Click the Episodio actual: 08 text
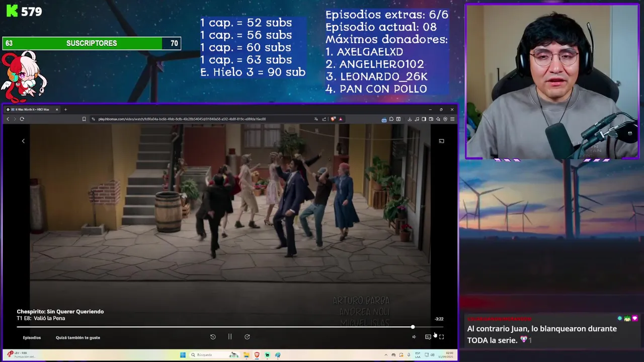Screen dimensions: 644x362 381,27
